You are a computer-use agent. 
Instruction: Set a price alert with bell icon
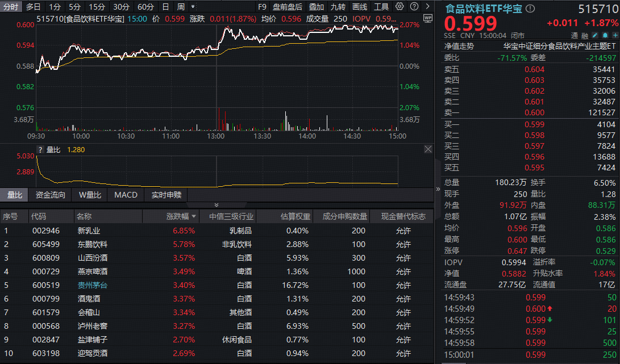[x=604, y=35]
